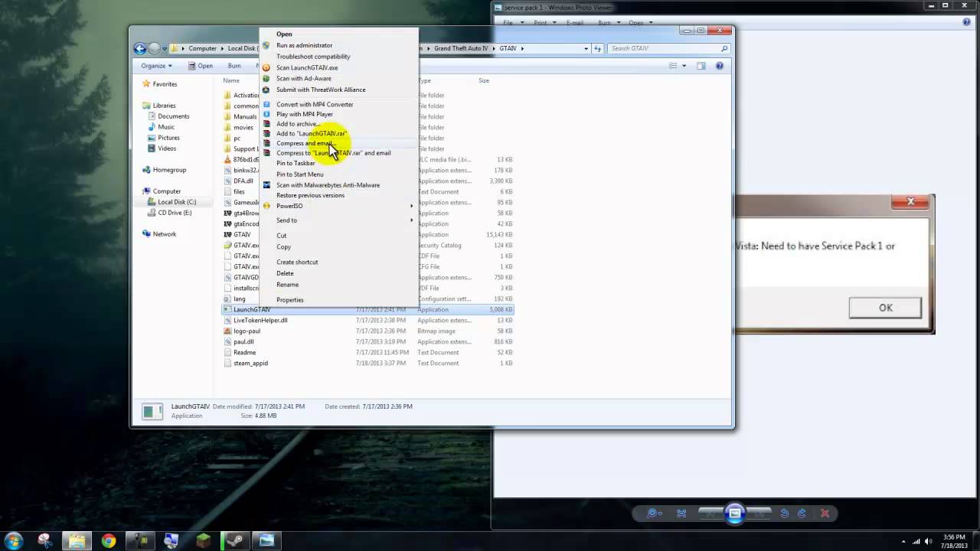Toggle the preview pane icon

click(701, 66)
